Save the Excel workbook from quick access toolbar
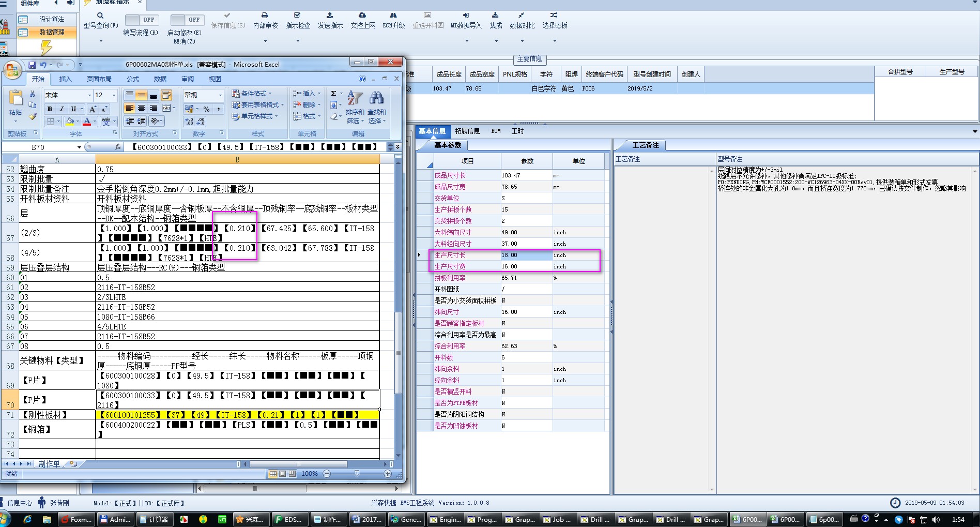The width and height of the screenshot is (980, 527). [32, 65]
